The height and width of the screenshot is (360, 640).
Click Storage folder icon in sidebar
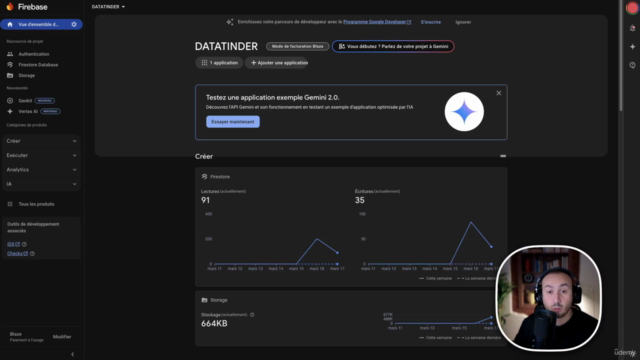click(x=10, y=76)
